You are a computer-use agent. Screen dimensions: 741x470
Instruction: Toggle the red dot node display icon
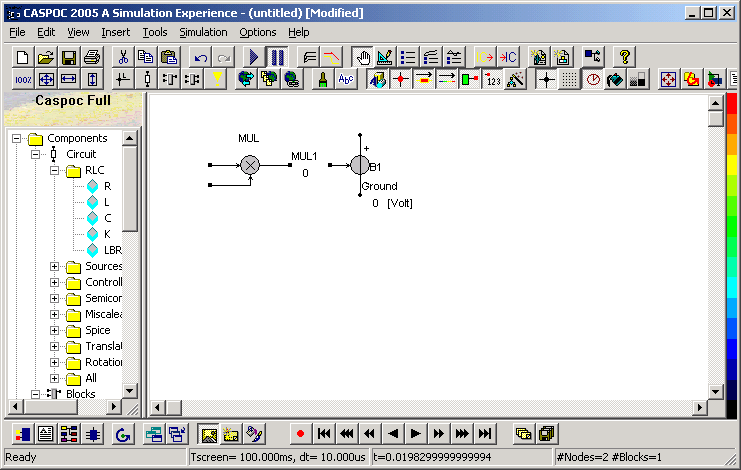401,79
